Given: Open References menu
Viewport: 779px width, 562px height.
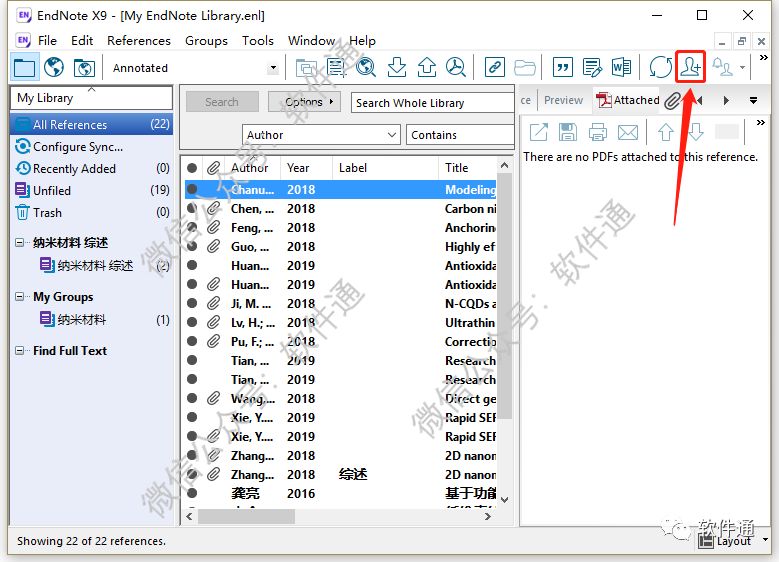Looking at the screenshot, I should click(139, 41).
